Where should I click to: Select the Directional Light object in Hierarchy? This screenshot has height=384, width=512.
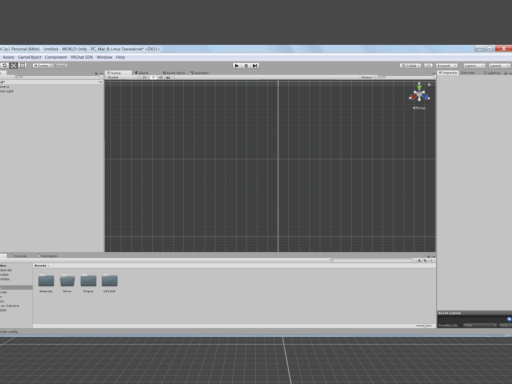pyautogui.click(x=7, y=91)
